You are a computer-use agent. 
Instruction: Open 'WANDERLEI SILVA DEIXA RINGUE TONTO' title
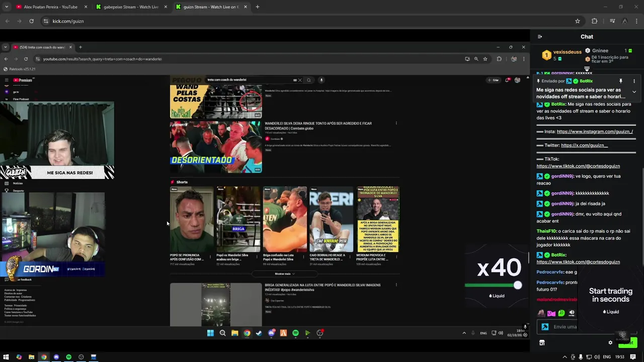[x=318, y=126]
